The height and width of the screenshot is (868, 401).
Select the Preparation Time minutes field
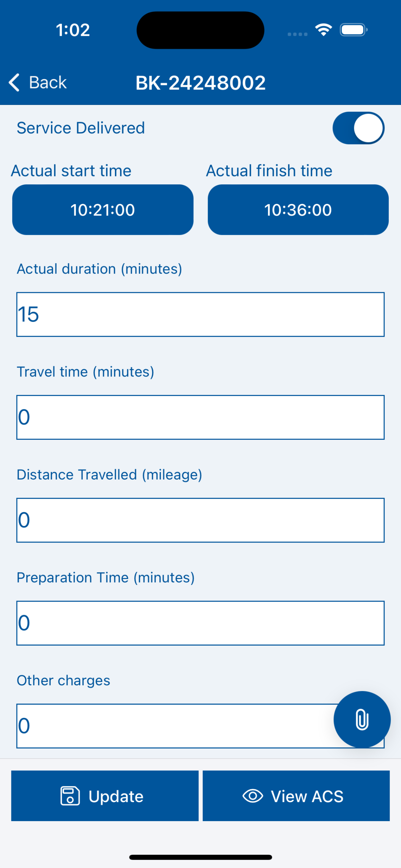point(200,623)
